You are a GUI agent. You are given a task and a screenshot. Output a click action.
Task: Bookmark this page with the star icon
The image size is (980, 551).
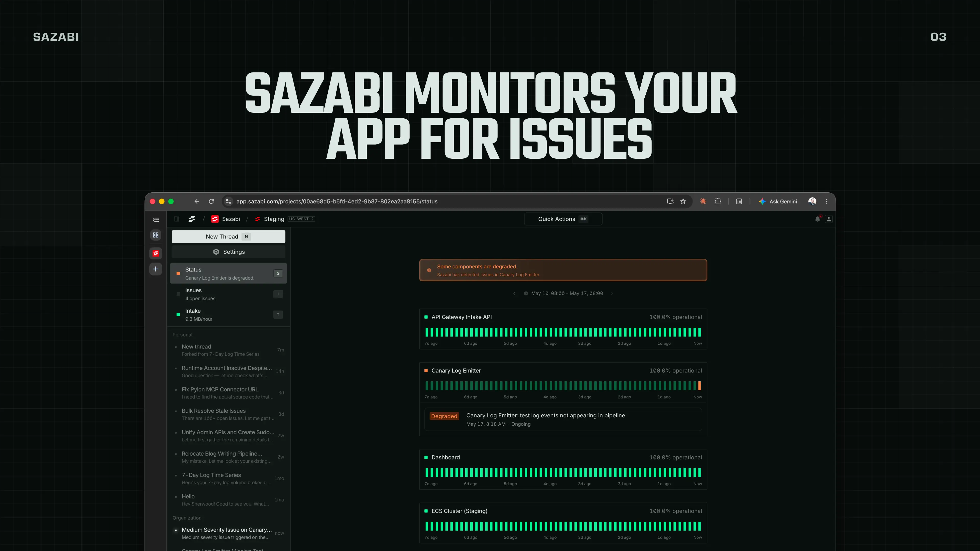(683, 202)
